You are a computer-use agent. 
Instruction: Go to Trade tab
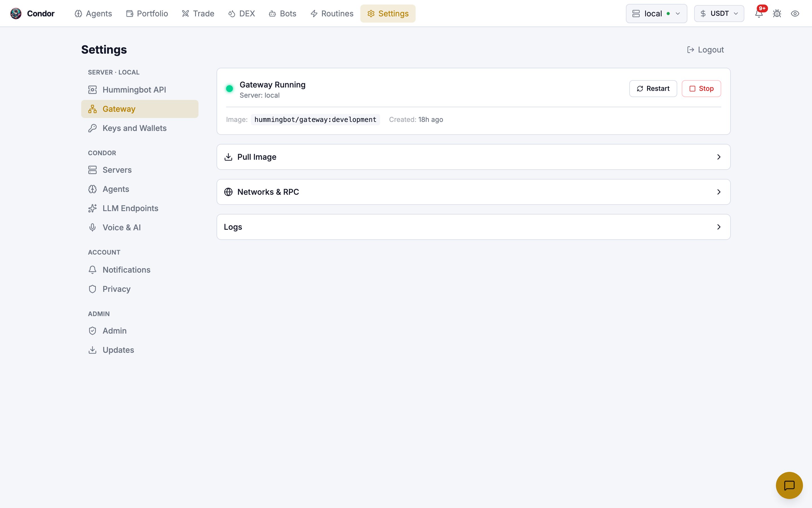tap(198, 14)
